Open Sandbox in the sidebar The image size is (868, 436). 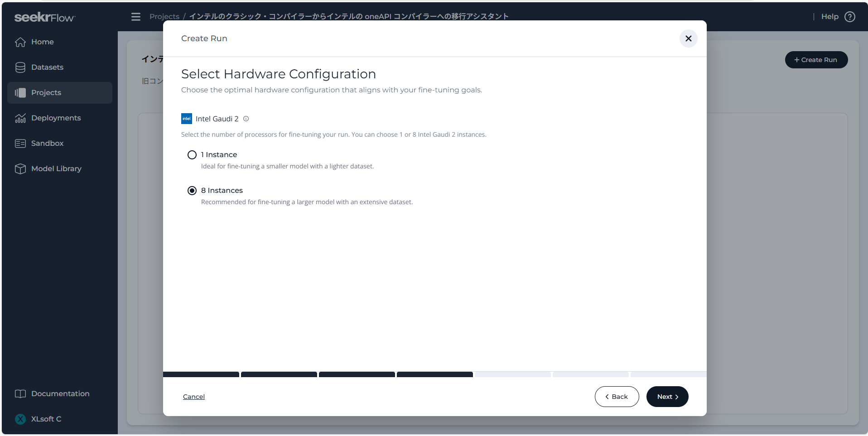click(x=60, y=144)
